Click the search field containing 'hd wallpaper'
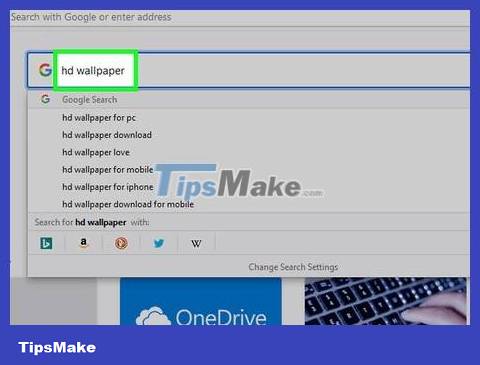The width and height of the screenshot is (480, 365). [249, 70]
